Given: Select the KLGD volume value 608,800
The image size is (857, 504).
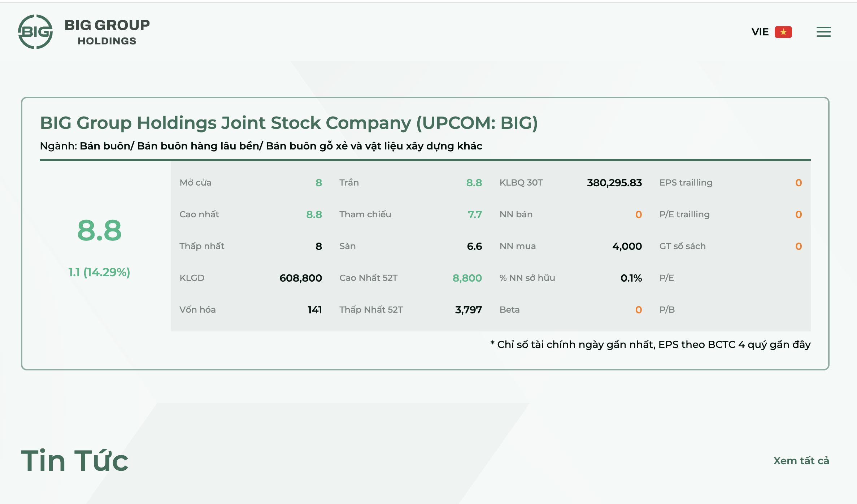Looking at the screenshot, I should (x=301, y=278).
